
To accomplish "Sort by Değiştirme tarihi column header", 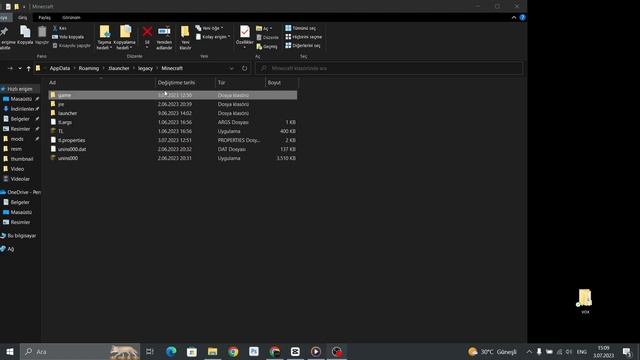I will pyautogui.click(x=185, y=82).
